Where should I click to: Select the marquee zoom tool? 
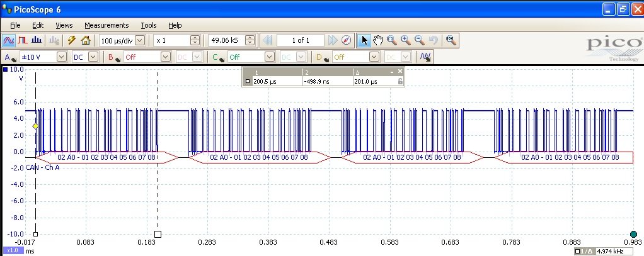392,40
